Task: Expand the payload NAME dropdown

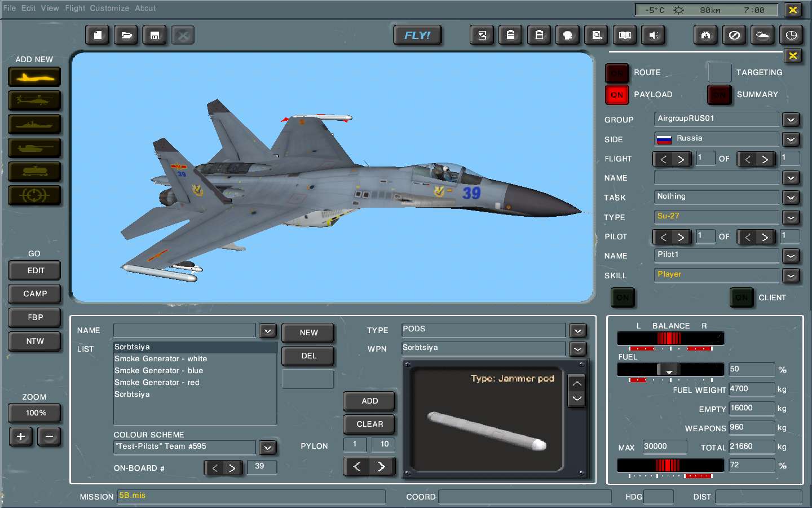Action: 267,331
